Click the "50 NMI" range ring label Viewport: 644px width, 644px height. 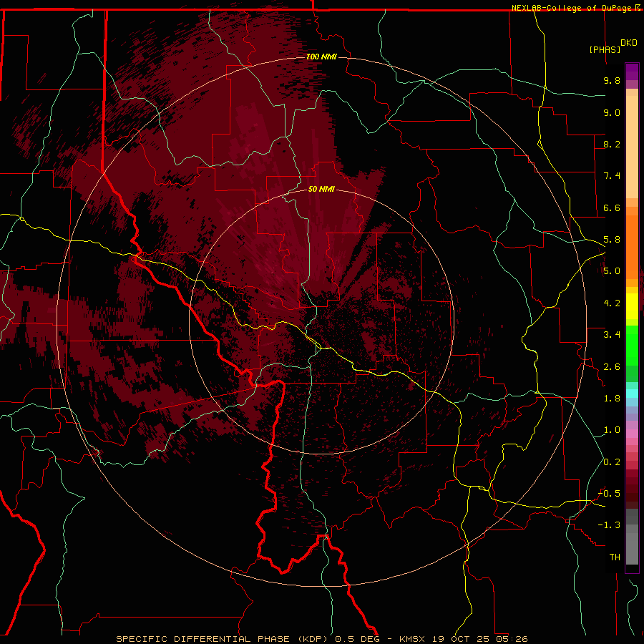[321, 189]
